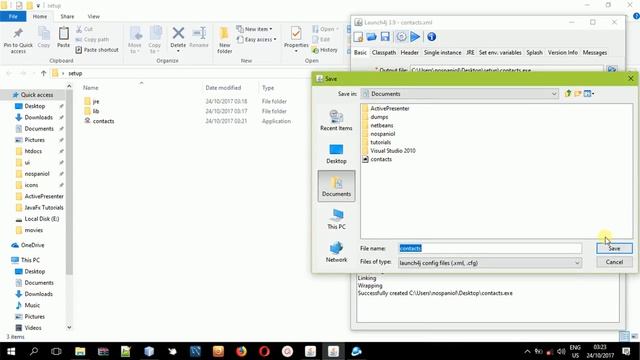This screenshot has width=640, height=360.
Task: Show hidden system tray icons
Action: tap(527, 351)
